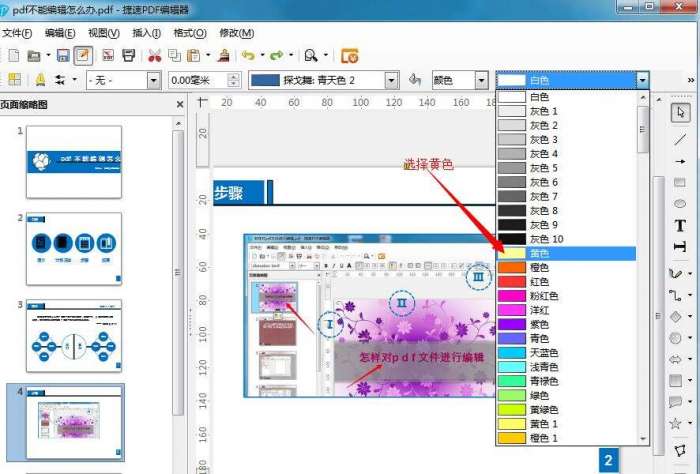This screenshot has width=700, height=474.
Task: Choose 橙色 in the color list
Action: point(566,267)
